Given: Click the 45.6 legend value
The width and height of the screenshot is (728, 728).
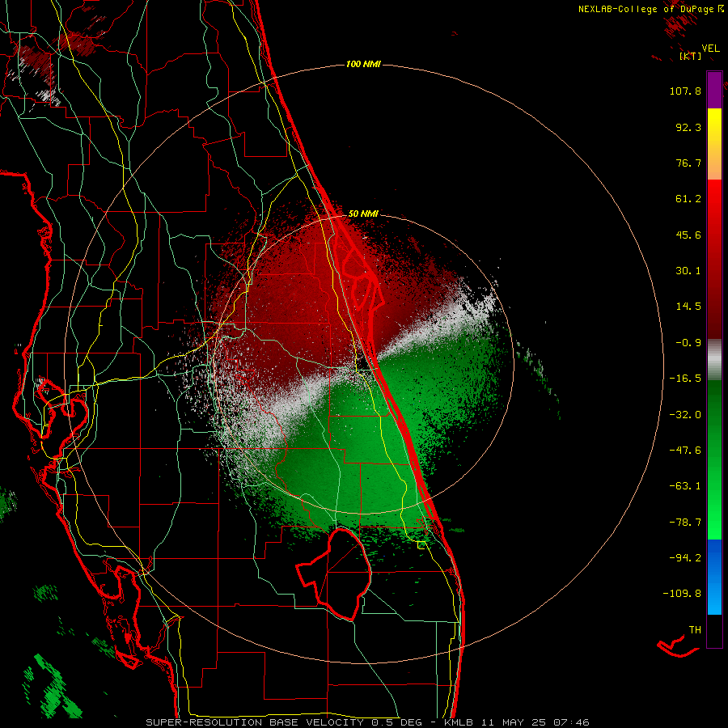Looking at the screenshot, I should click(x=688, y=235).
